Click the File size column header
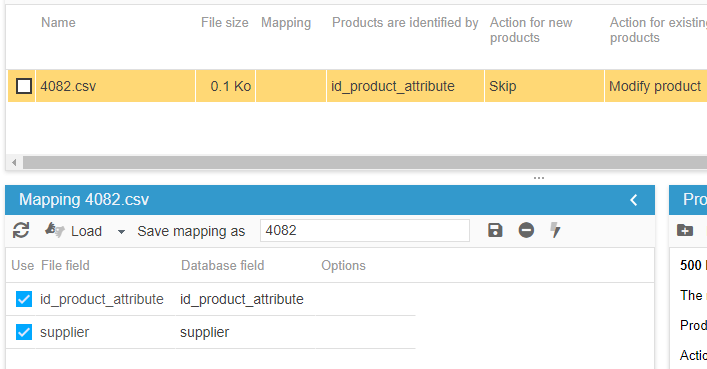 click(225, 23)
